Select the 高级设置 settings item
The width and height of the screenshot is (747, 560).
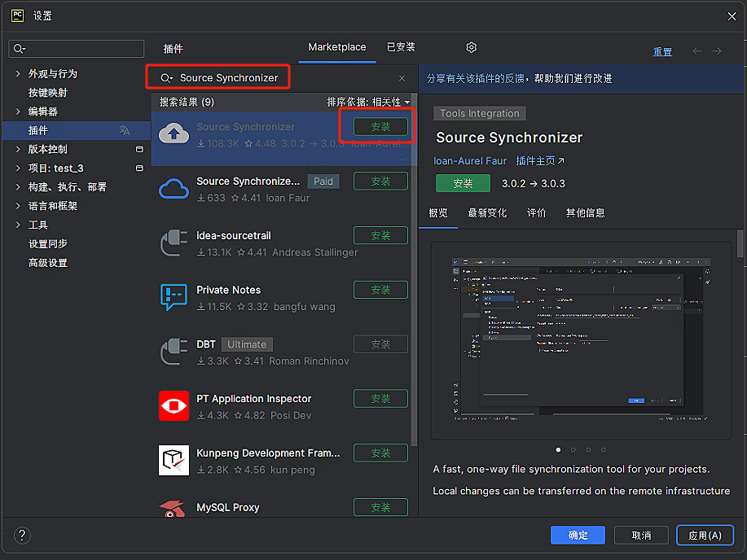[47, 263]
